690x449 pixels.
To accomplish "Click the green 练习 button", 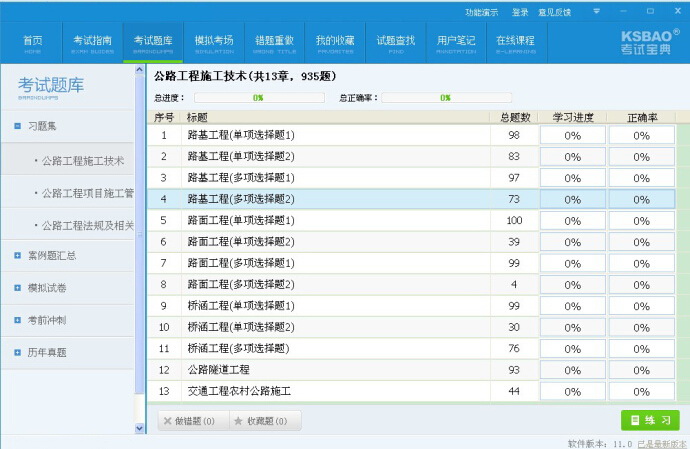I will pos(650,420).
